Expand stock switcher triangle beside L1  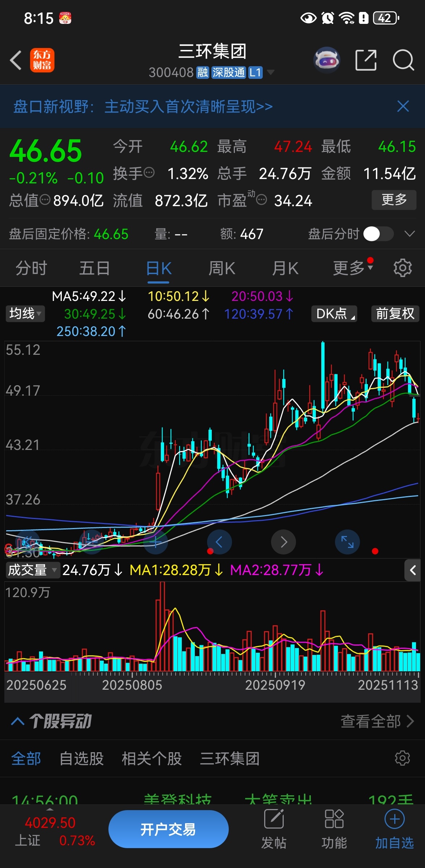coord(270,72)
